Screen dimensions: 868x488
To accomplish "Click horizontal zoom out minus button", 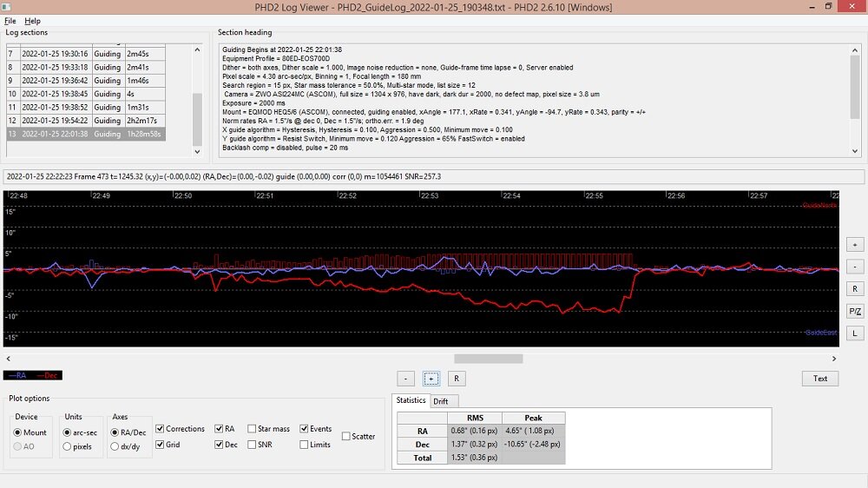I will [x=405, y=379].
